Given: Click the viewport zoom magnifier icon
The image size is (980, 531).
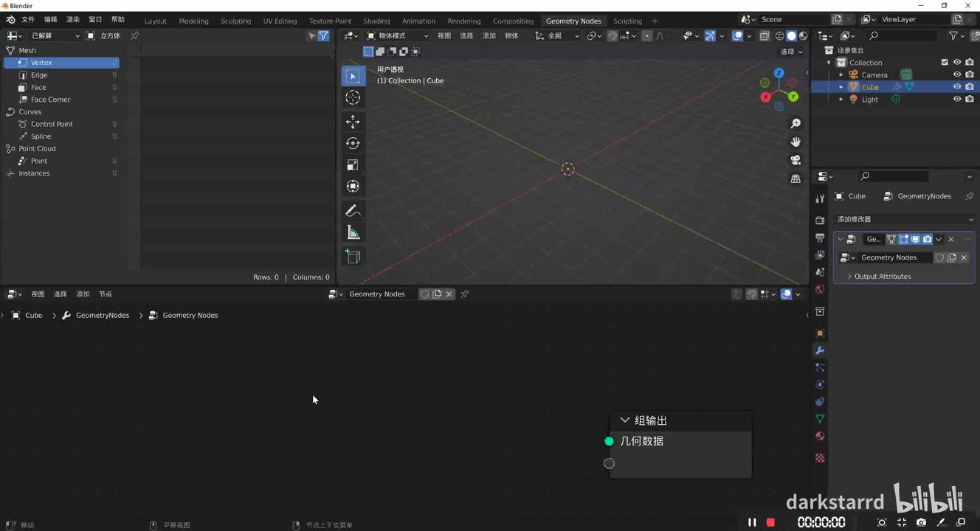Looking at the screenshot, I should 796,123.
